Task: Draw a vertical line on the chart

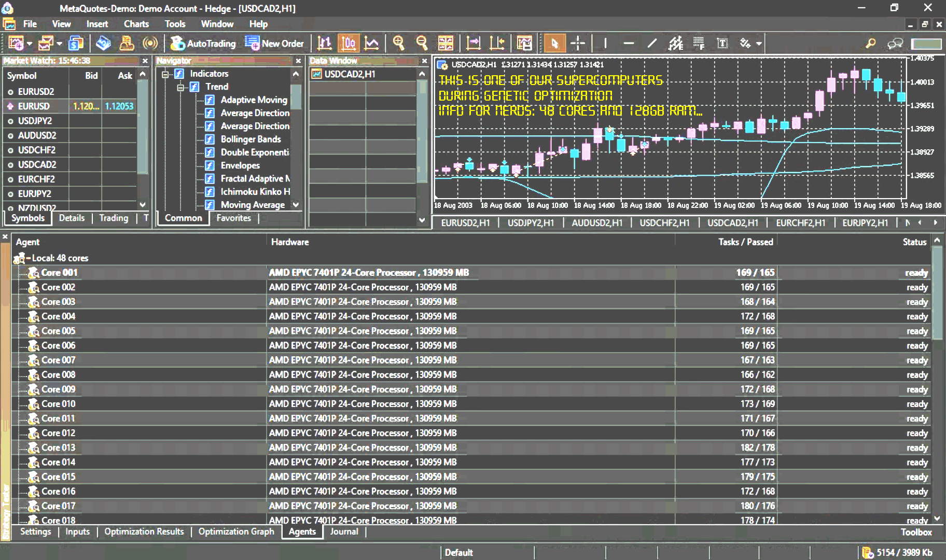Action: click(x=605, y=44)
